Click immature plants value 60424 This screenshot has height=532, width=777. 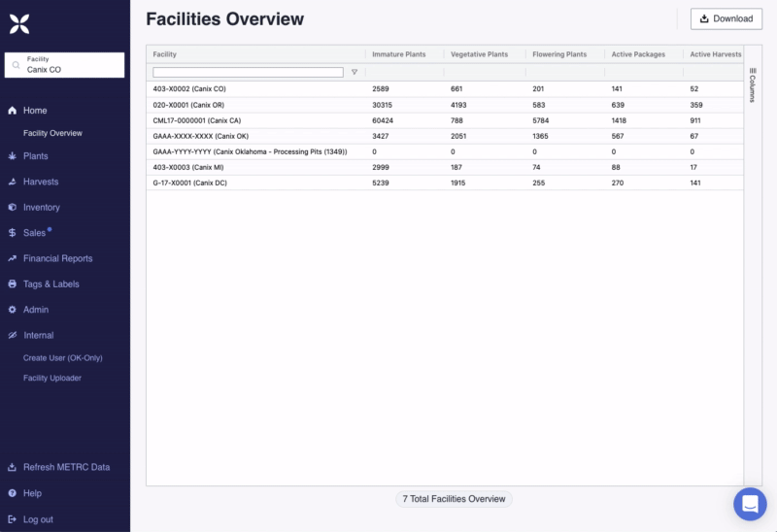click(x=383, y=120)
